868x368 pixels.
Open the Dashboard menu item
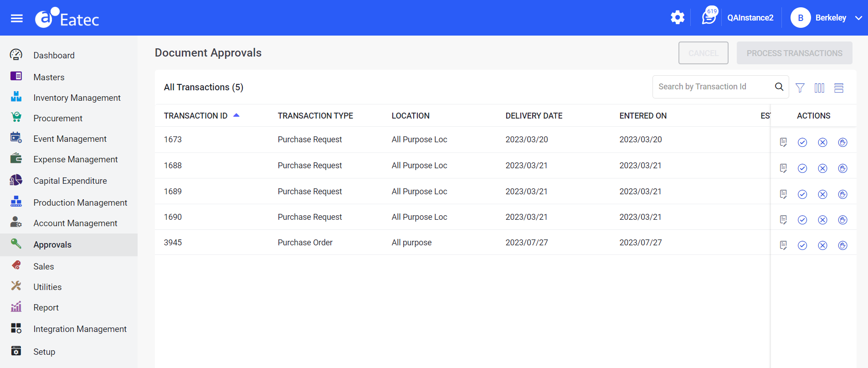[x=54, y=55]
